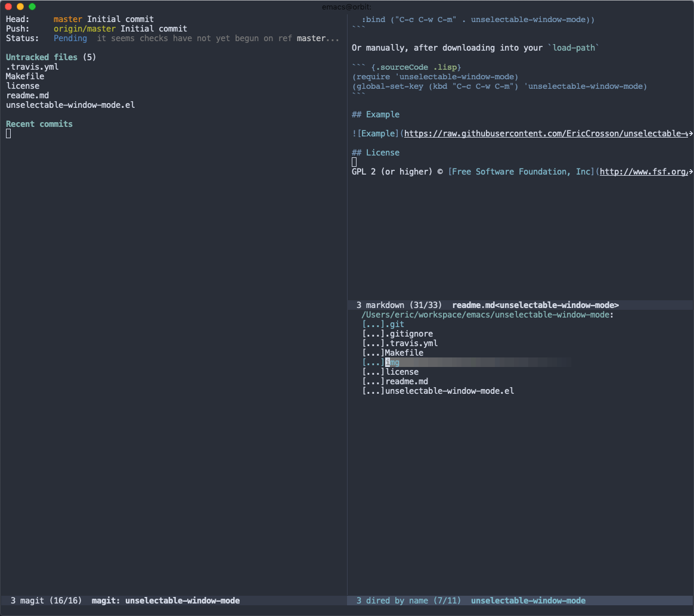Click the ## Example heading in readme
The height and width of the screenshot is (616, 694).
376,114
